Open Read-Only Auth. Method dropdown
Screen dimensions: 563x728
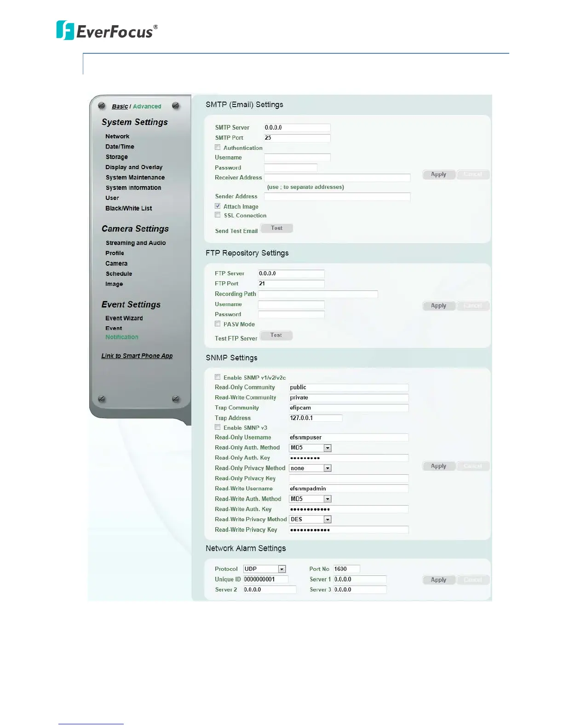(x=310, y=448)
